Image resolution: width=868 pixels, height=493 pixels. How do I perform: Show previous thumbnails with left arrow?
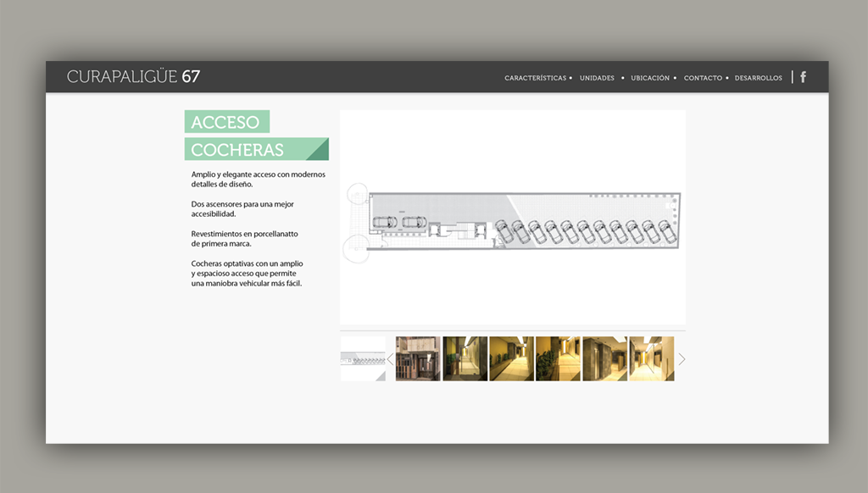click(x=390, y=359)
